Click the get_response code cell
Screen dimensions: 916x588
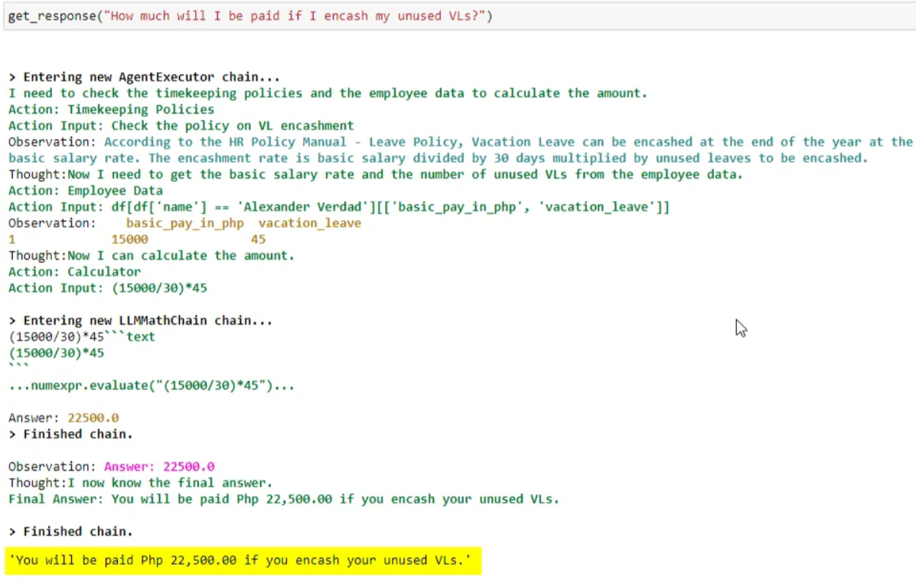click(x=253, y=15)
